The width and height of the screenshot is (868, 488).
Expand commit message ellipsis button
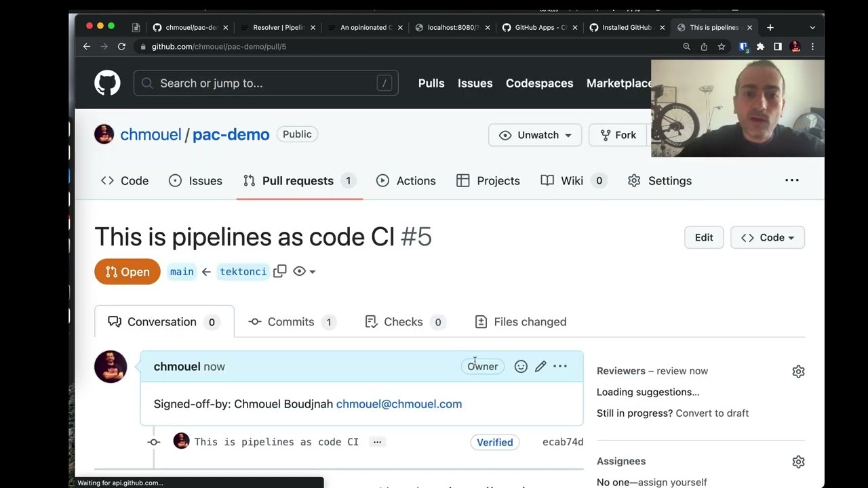(x=377, y=442)
